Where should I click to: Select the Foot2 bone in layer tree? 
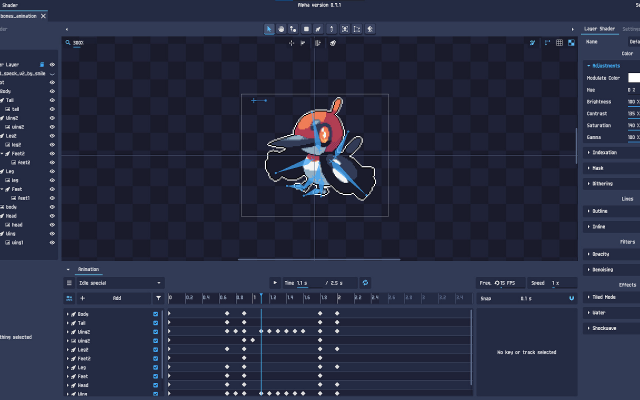[18, 153]
